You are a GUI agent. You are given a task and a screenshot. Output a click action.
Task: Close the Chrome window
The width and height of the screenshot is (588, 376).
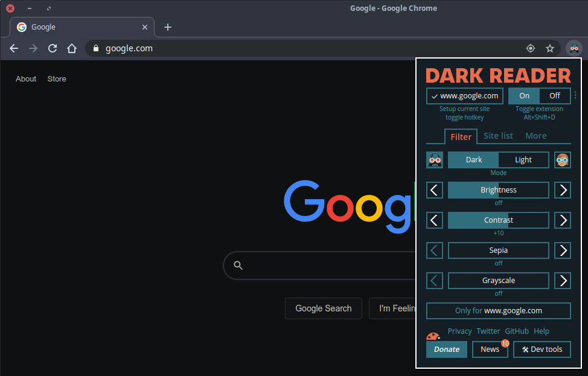(10, 8)
